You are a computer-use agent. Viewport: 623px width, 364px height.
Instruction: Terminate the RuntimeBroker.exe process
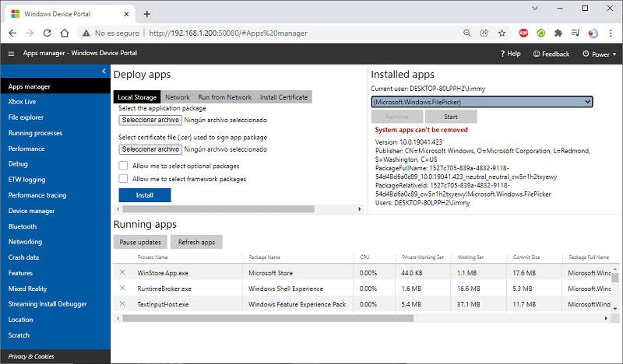[x=122, y=289]
